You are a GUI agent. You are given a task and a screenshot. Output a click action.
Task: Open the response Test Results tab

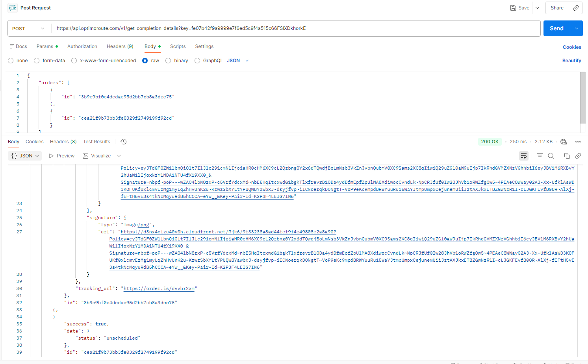pos(96,142)
